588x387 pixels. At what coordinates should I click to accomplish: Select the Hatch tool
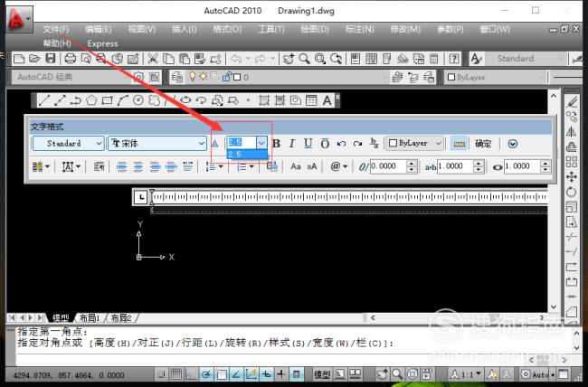coord(264,100)
